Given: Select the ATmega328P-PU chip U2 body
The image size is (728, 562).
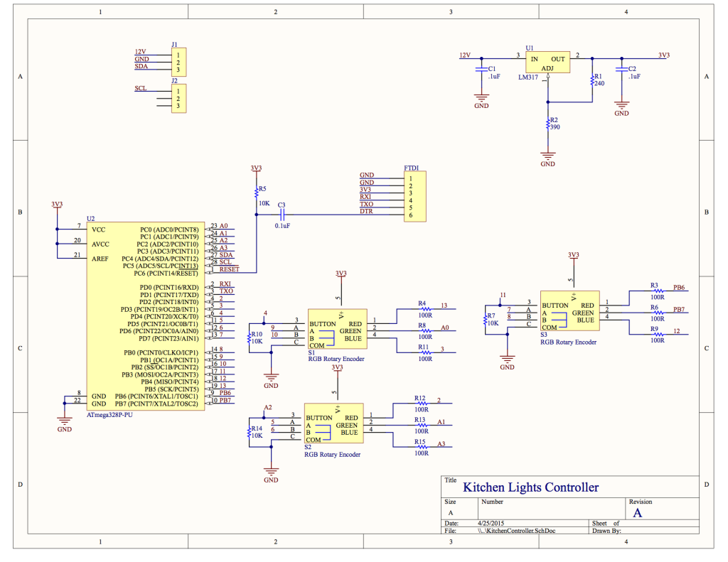Looking at the screenshot, I should (145, 316).
